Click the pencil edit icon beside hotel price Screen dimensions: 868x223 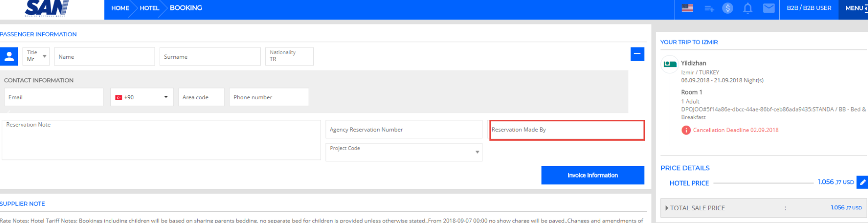point(862,182)
